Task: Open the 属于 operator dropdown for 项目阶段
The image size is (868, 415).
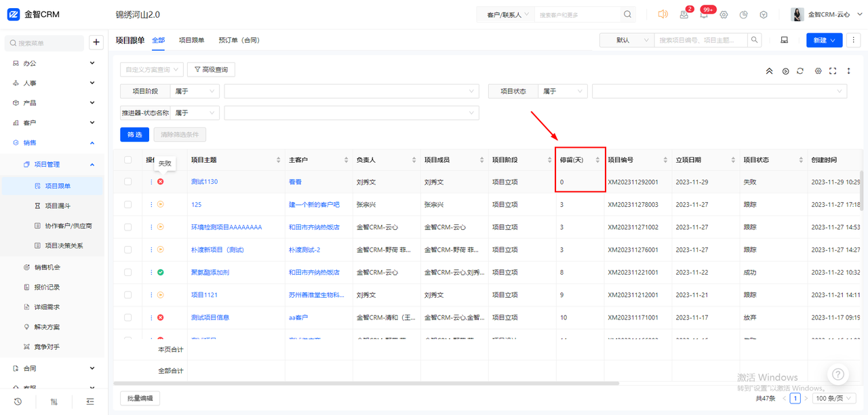Action: (195, 91)
